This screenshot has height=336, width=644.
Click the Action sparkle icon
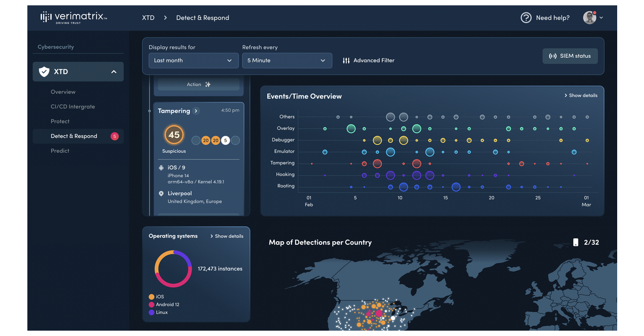pyautogui.click(x=206, y=84)
